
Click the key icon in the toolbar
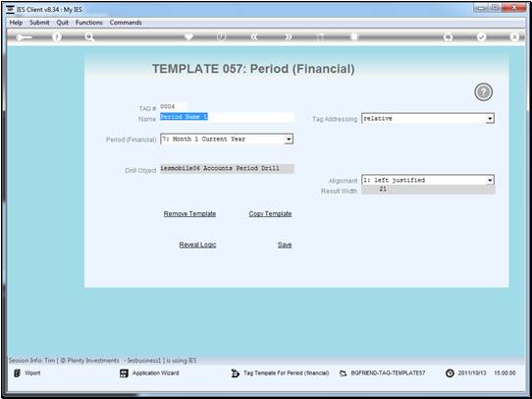[24, 37]
